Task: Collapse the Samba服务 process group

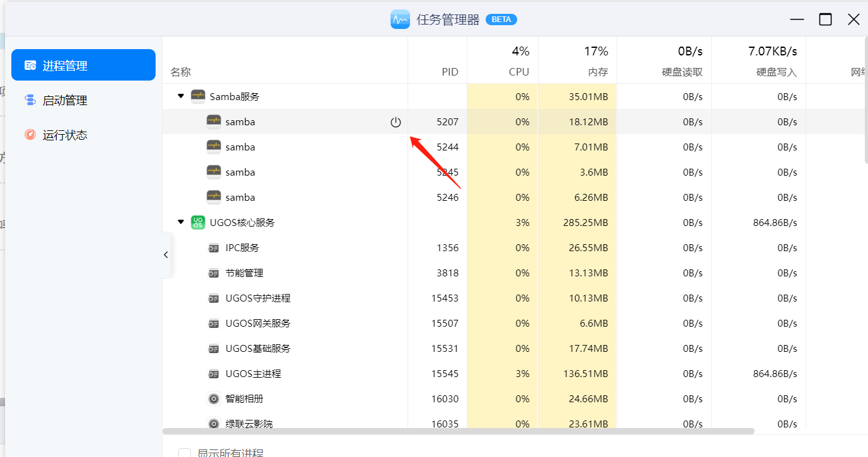Action: click(x=181, y=96)
